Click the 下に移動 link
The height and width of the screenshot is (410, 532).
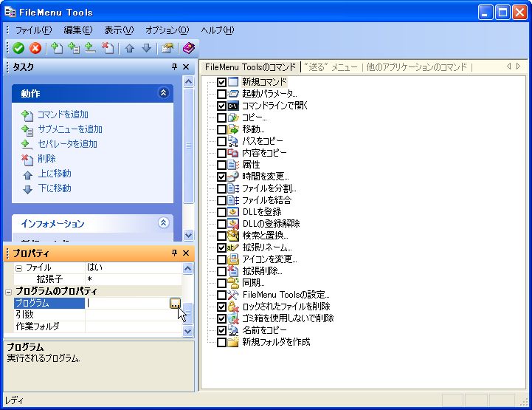(55, 188)
